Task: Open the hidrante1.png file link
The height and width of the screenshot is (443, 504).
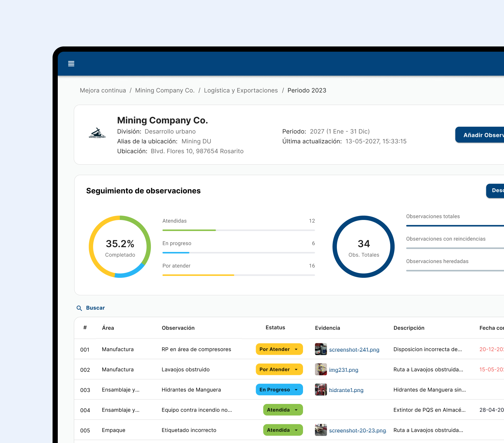Action: point(346,390)
